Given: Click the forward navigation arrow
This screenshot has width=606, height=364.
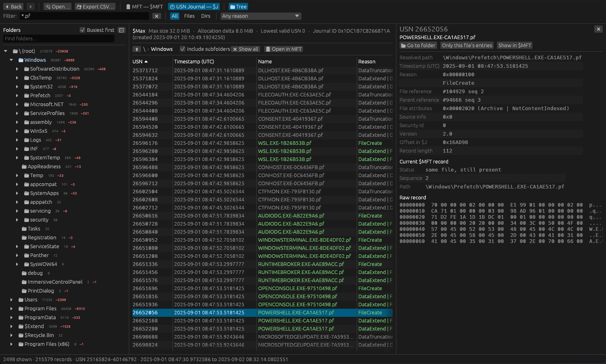Looking at the screenshot, I should [31, 6].
